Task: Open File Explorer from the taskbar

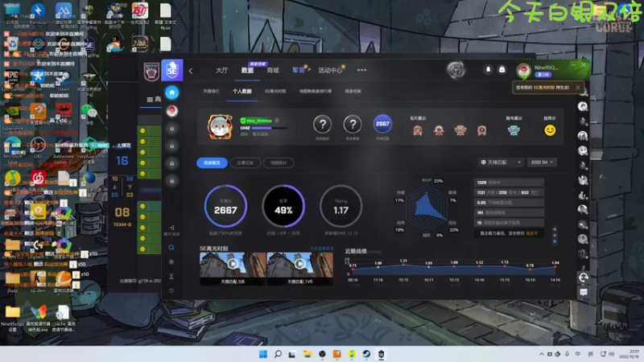Action: pyautogui.click(x=308, y=354)
